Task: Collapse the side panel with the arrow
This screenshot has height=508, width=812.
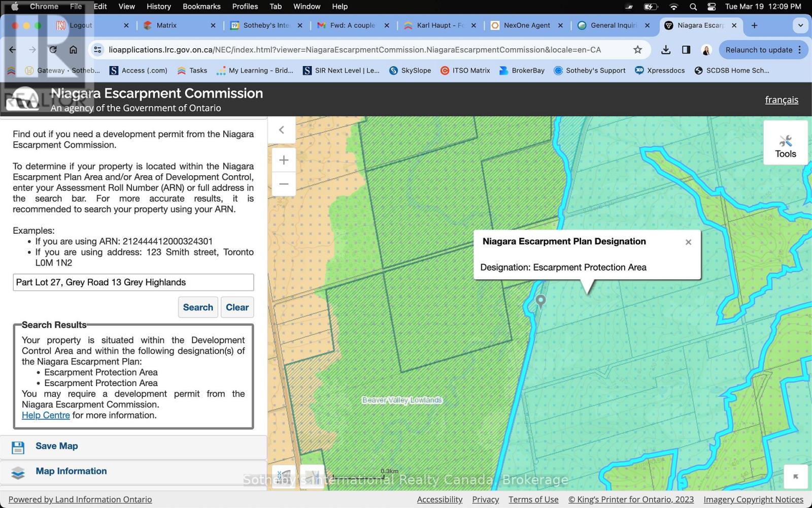Action: point(281,130)
